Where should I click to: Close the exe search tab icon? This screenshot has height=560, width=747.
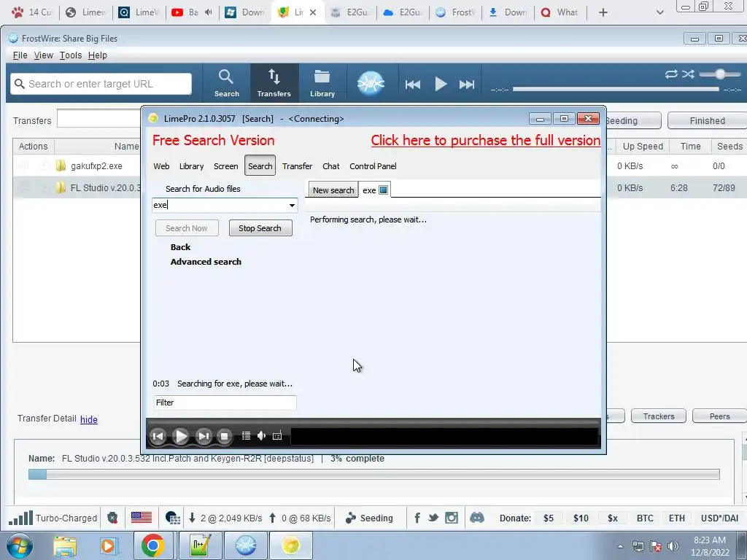[384, 190]
